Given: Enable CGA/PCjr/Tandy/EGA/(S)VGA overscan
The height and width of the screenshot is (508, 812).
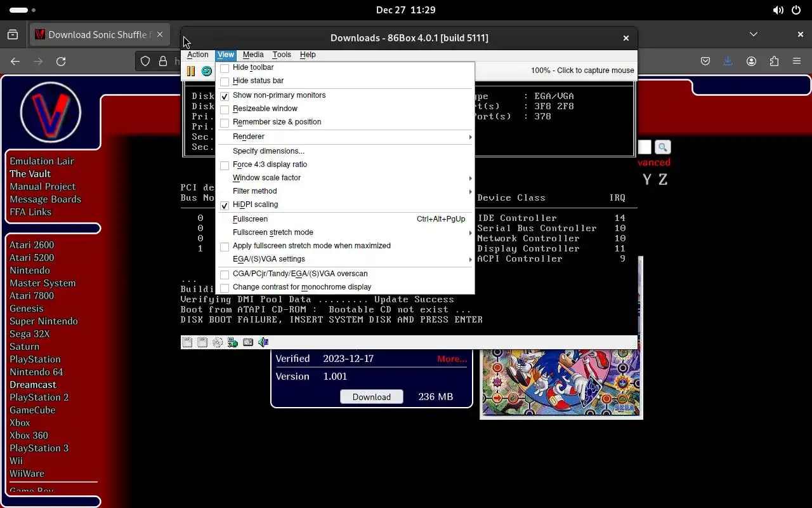Looking at the screenshot, I should [225, 274].
